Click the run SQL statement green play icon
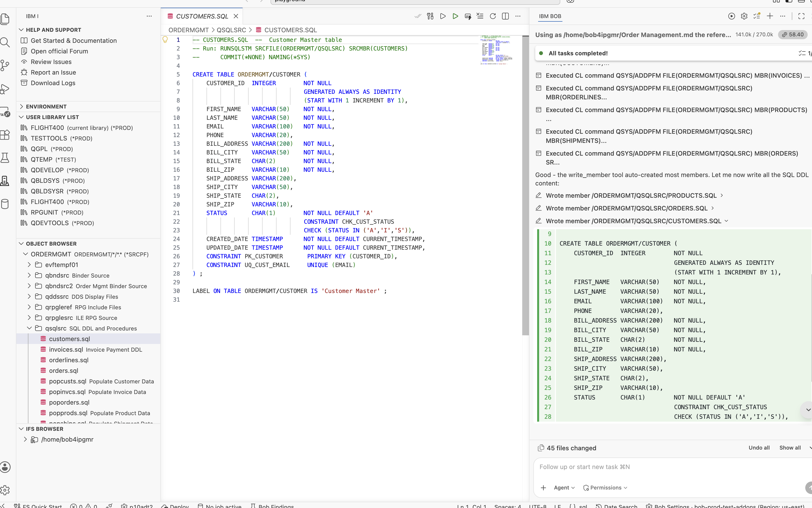Image resolution: width=812 pixels, height=508 pixels. tap(455, 16)
